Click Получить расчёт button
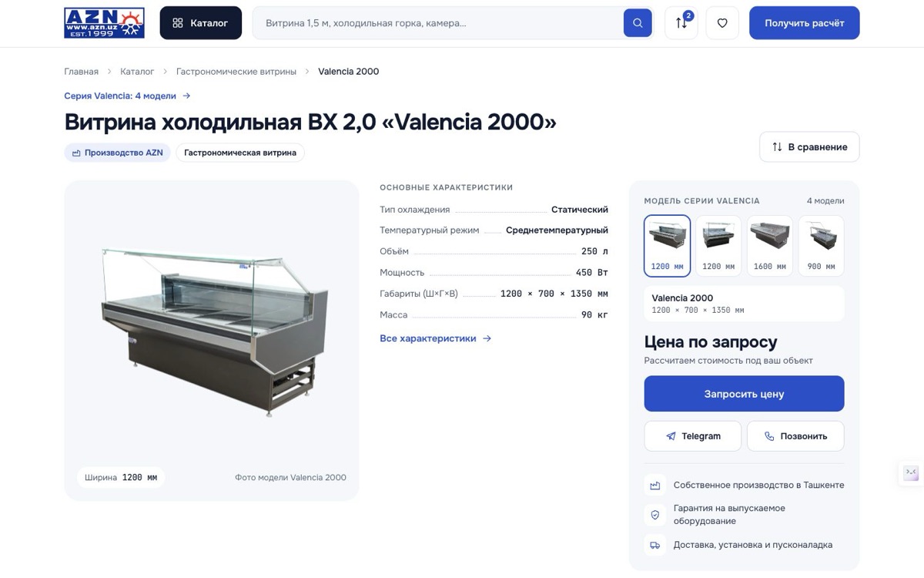This screenshot has width=924, height=578. [x=805, y=23]
